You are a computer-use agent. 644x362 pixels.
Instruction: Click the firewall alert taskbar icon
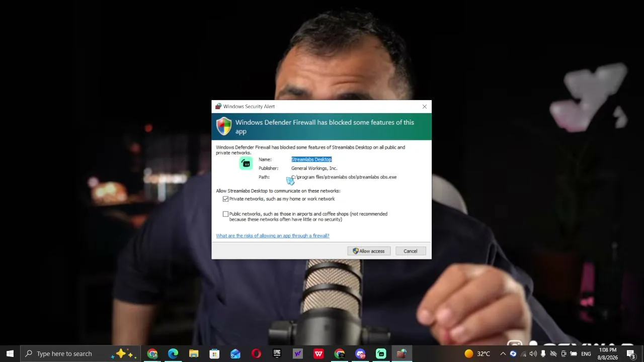401,353
